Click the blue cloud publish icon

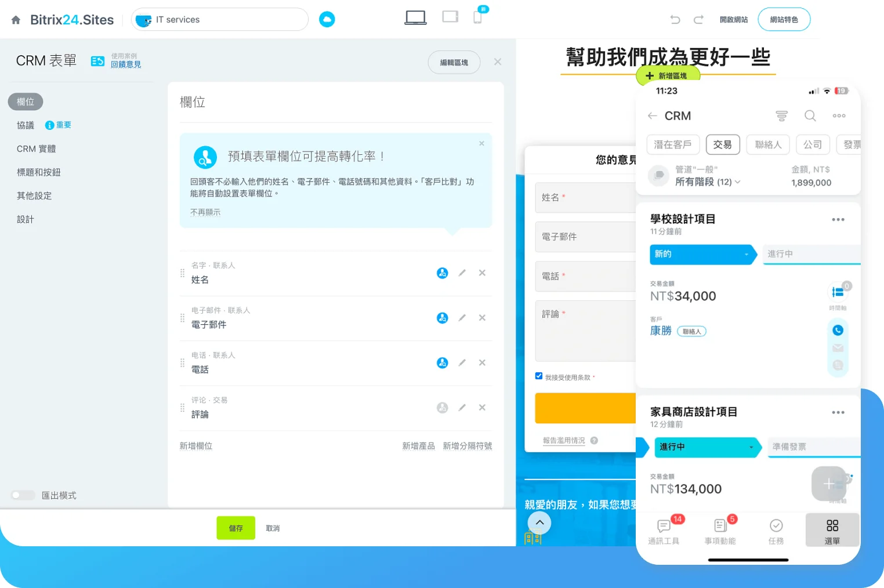point(327,20)
